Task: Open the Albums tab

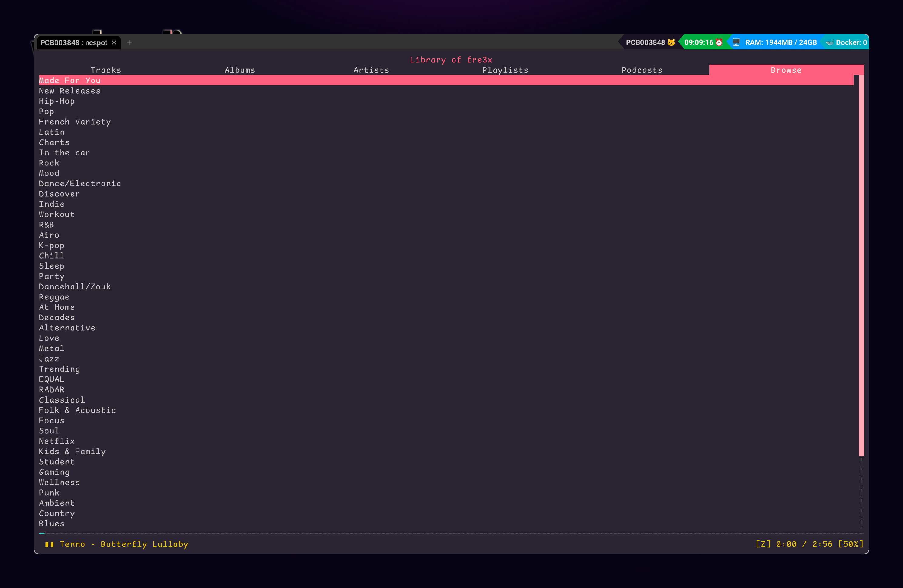Action: coord(240,70)
